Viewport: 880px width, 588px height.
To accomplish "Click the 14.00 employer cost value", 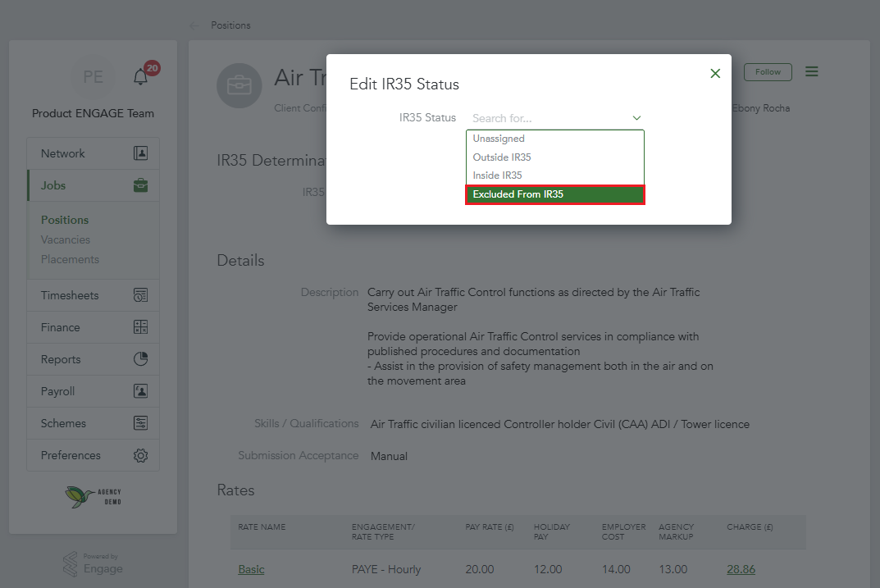I will point(616,569).
